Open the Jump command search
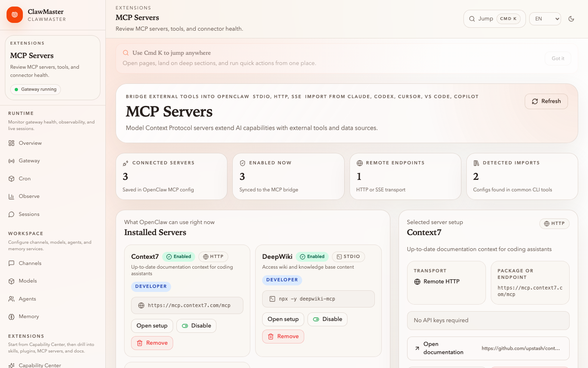Viewport: 588px width, 368px height. point(494,19)
